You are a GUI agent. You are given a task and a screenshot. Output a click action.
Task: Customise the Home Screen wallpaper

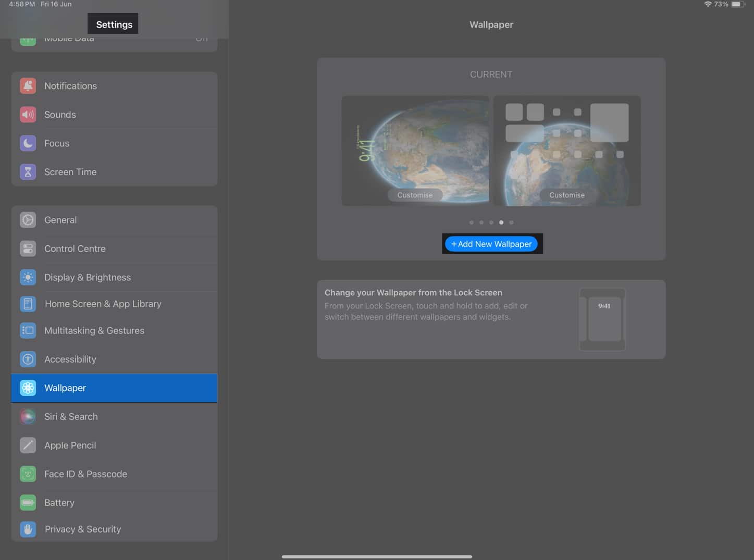pos(567,195)
